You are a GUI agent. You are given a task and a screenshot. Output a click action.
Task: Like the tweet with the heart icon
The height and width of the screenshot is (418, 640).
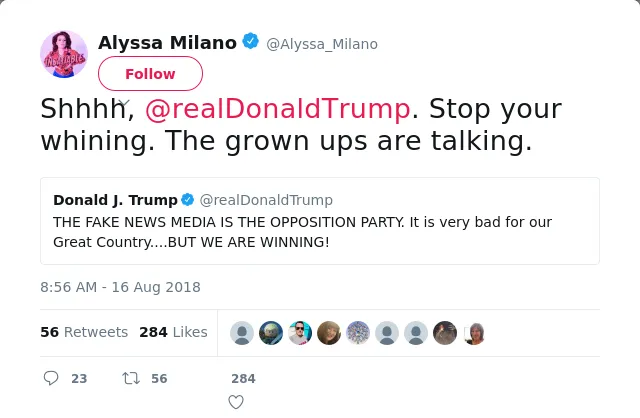coord(236,402)
